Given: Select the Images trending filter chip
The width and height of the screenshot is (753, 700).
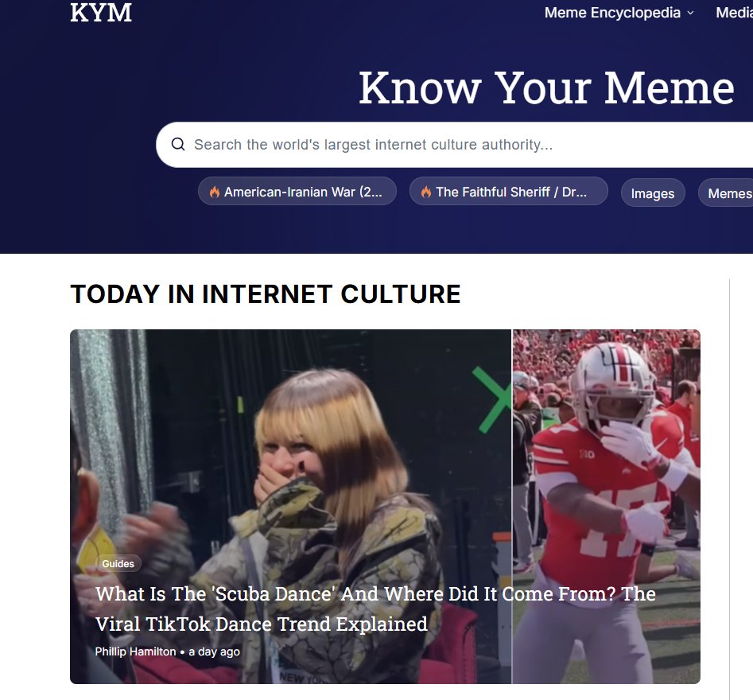Looking at the screenshot, I should [x=652, y=192].
